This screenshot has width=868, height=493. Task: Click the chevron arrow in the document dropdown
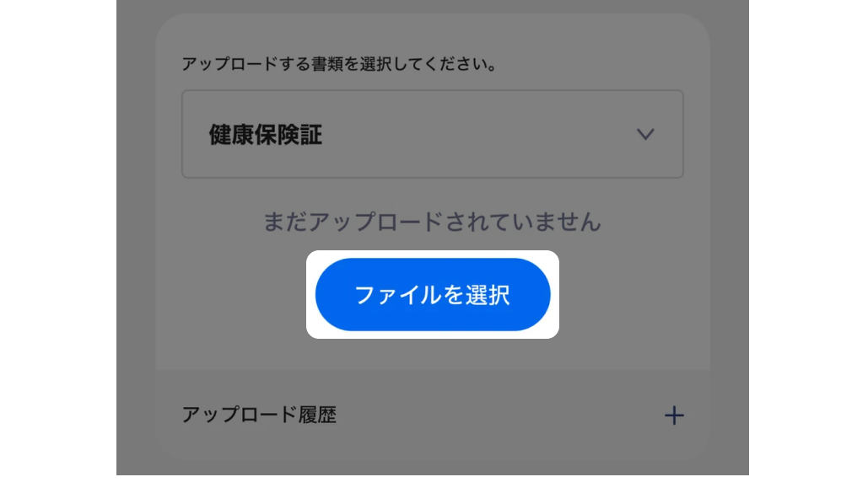(645, 135)
